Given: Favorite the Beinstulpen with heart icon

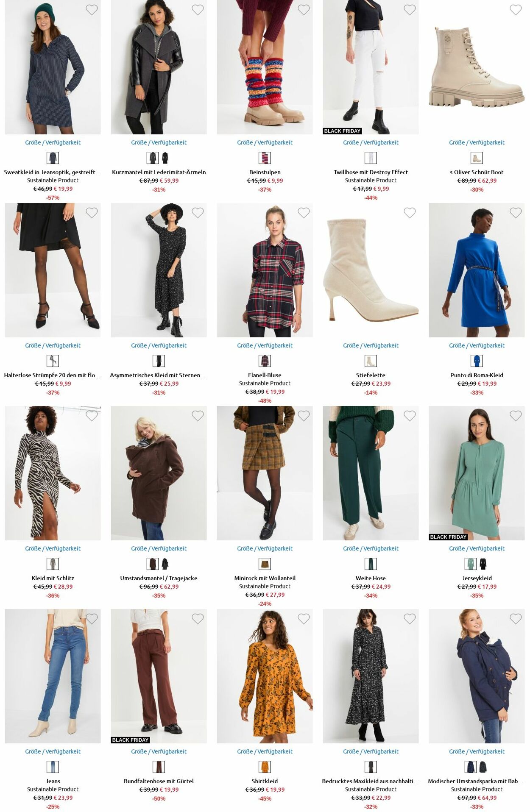Looking at the screenshot, I should click(304, 10).
